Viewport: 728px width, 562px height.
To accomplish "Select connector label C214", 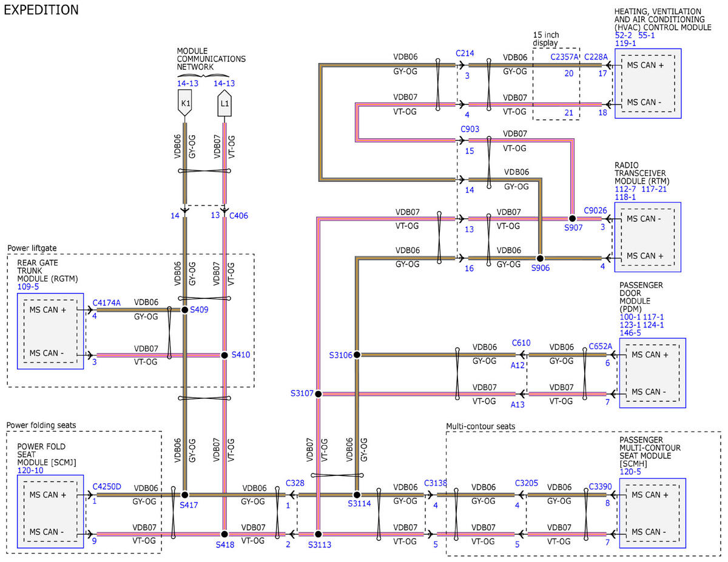I will pyautogui.click(x=465, y=53).
